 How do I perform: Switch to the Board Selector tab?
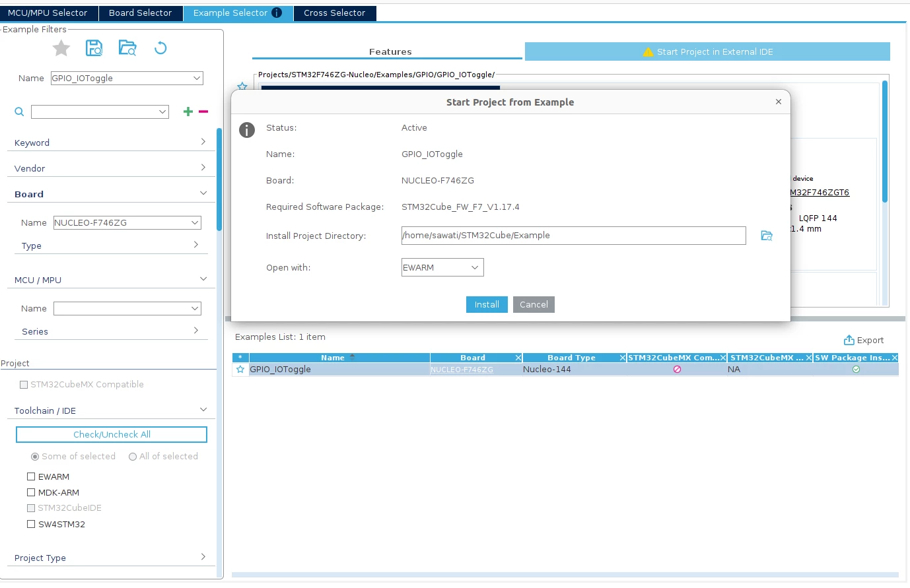pos(140,13)
